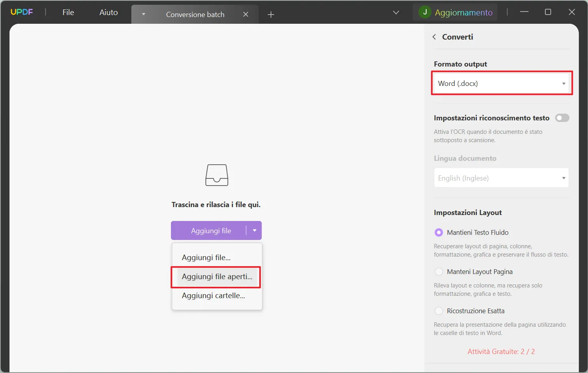Minimize the UPDF window
Viewport: 588px width, 373px height.
524,12
